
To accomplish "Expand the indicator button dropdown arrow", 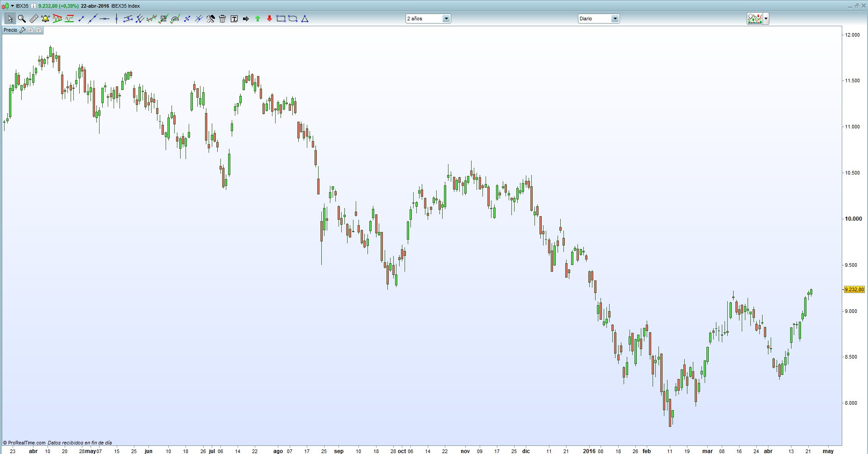I will (766, 19).
